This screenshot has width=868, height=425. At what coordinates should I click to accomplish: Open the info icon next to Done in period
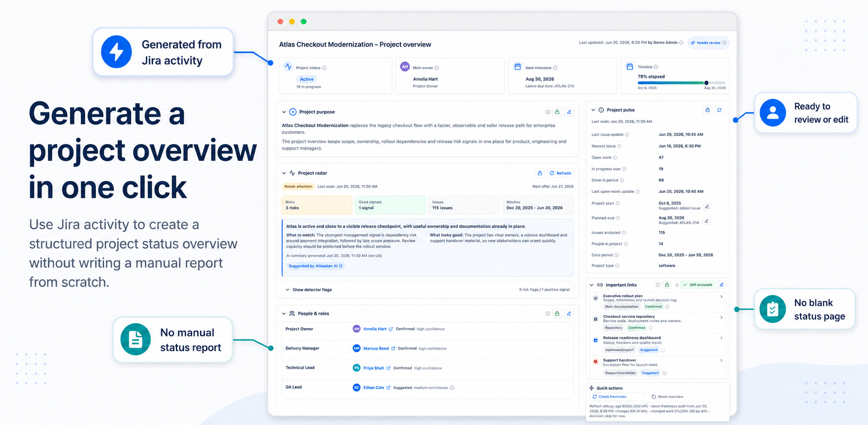point(622,180)
